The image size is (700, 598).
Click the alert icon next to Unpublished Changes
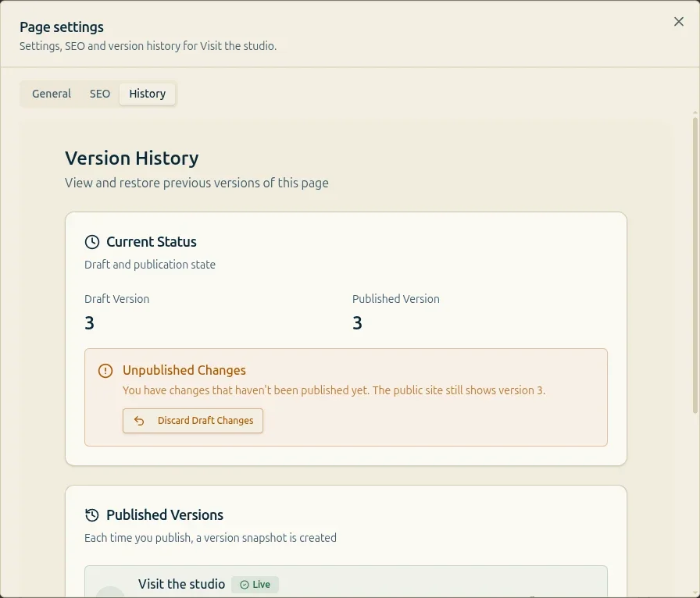105,371
